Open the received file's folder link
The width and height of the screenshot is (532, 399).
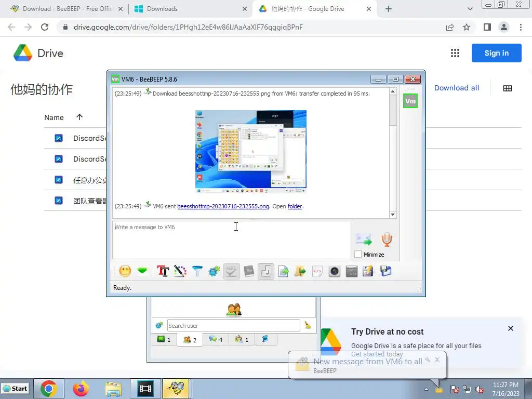295,206
